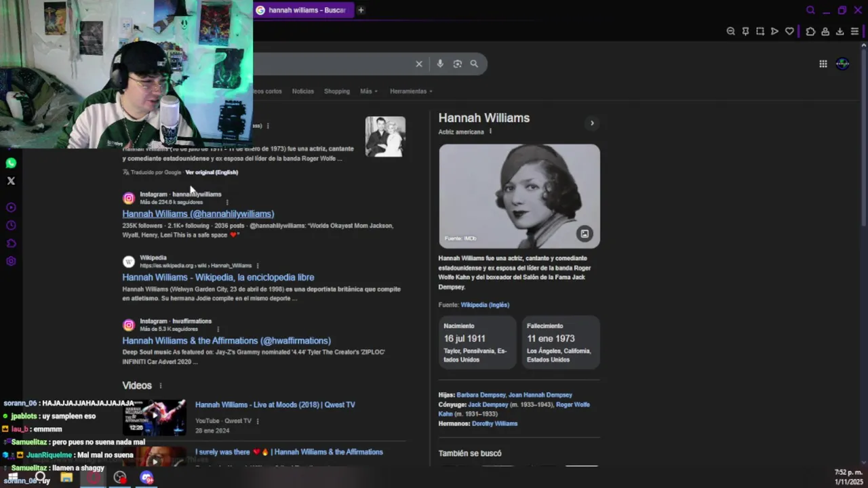Open three-dot menu beside YouTube · Qwest TV
Image resolution: width=868 pixels, height=488 pixels.
coord(258,421)
